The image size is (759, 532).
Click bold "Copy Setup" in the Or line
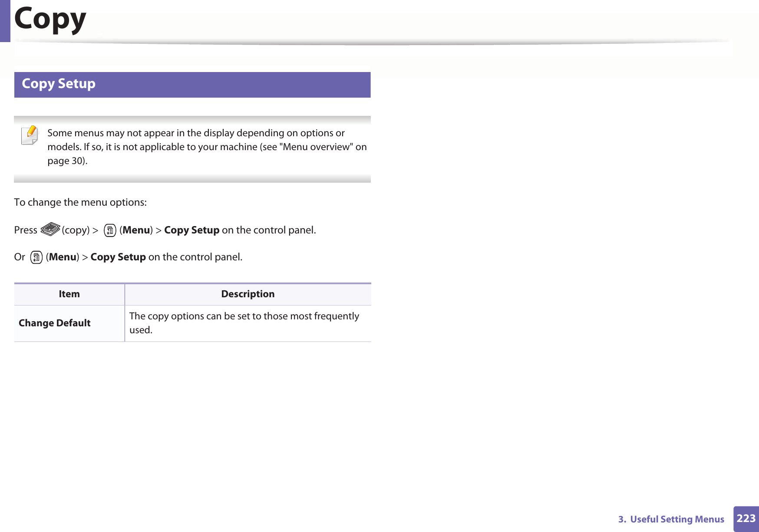[118, 257]
